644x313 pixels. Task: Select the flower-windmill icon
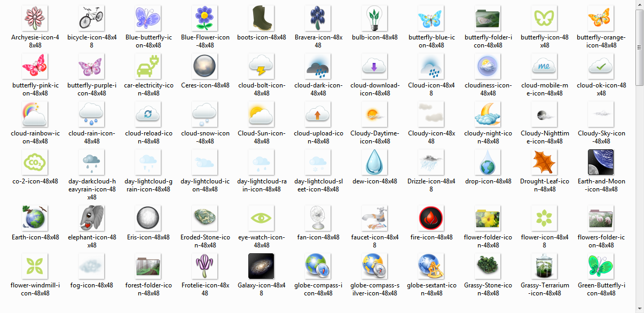pyautogui.click(x=35, y=267)
